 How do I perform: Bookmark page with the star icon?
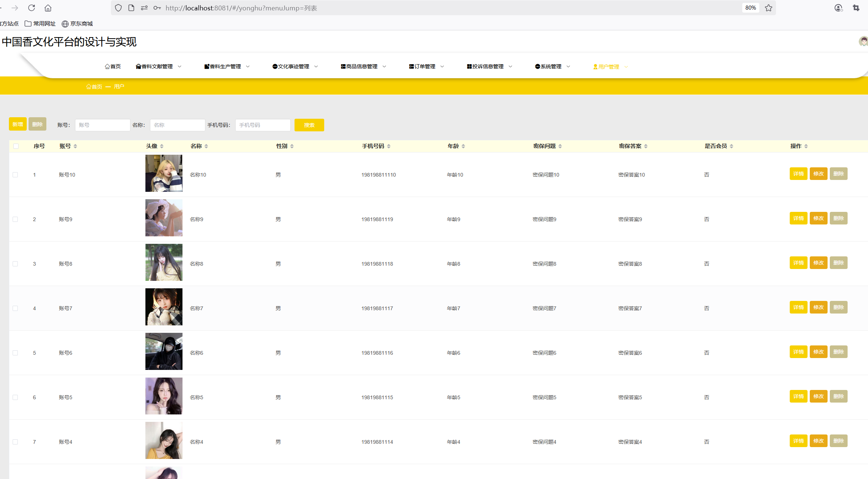click(768, 8)
